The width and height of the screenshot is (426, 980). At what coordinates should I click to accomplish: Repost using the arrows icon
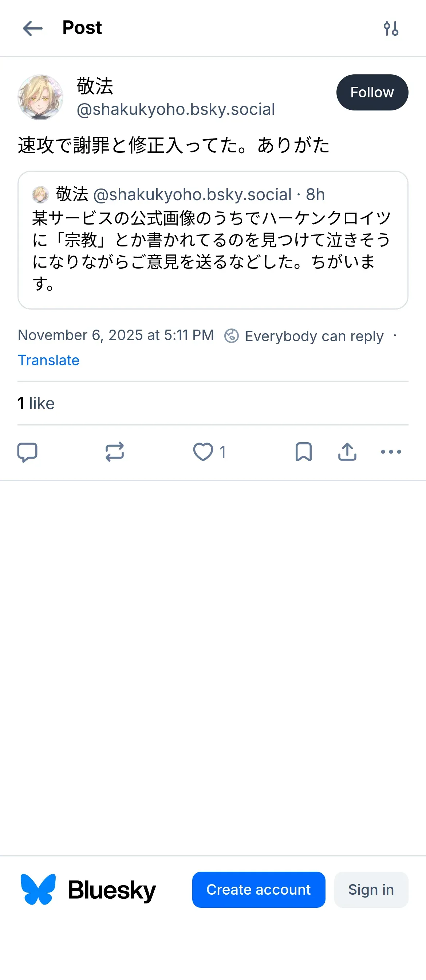pyautogui.click(x=114, y=452)
